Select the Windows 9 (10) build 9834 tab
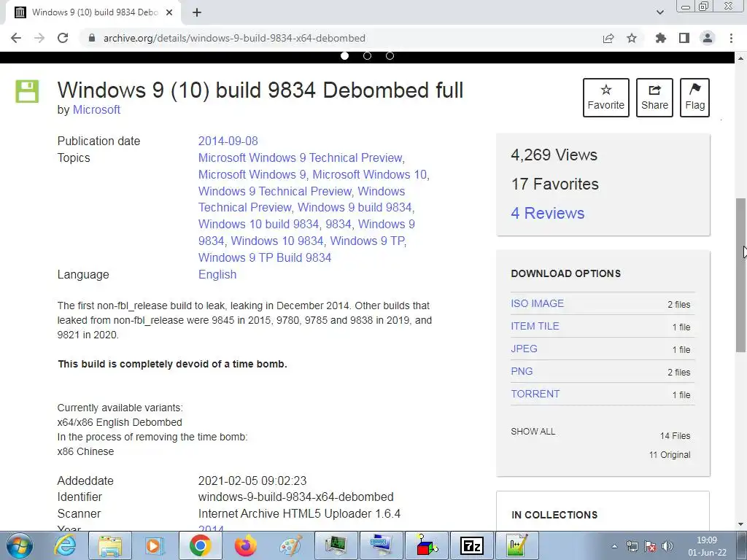This screenshot has height=560, width=747. pyautogui.click(x=93, y=12)
